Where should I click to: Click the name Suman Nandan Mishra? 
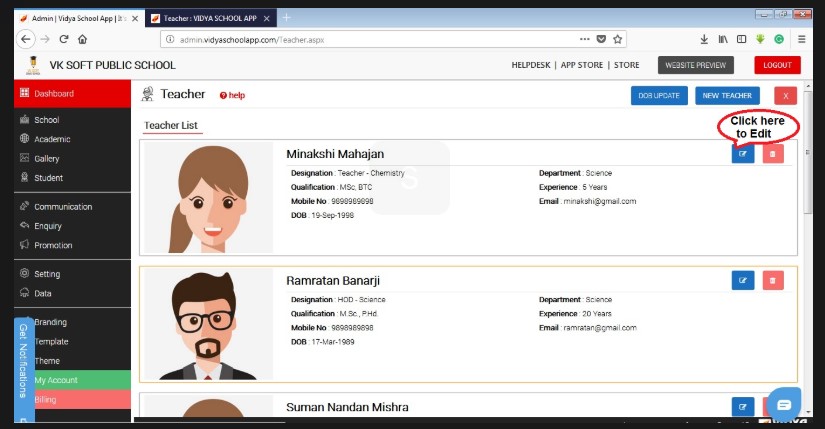pos(347,407)
